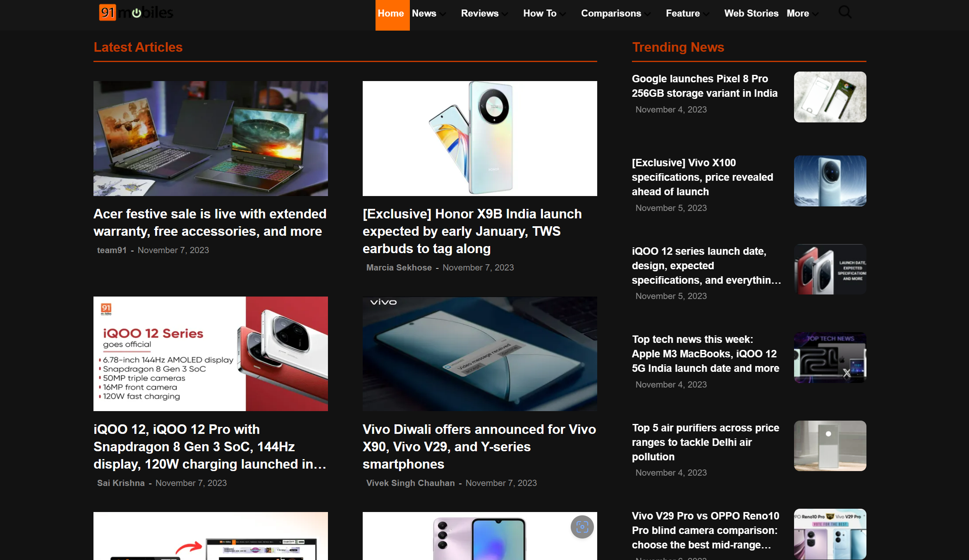Click date November 4, 2023 under Pixel 8 Pro story
Image resolution: width=969 pixels, height=560 pixels.
tap(671, 110)
